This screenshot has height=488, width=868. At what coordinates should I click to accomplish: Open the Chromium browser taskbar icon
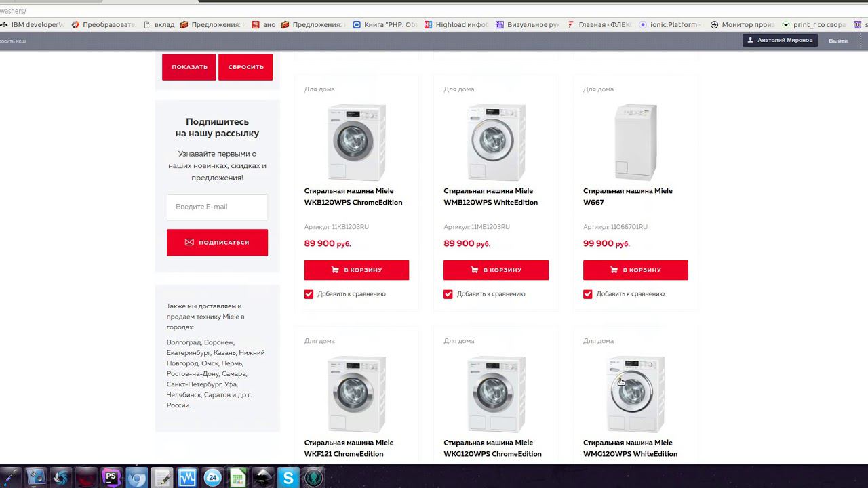[137, 478]
